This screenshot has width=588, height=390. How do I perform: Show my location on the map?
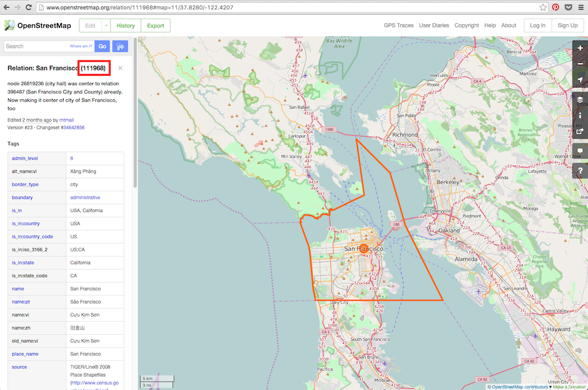[x=580, y=79]
